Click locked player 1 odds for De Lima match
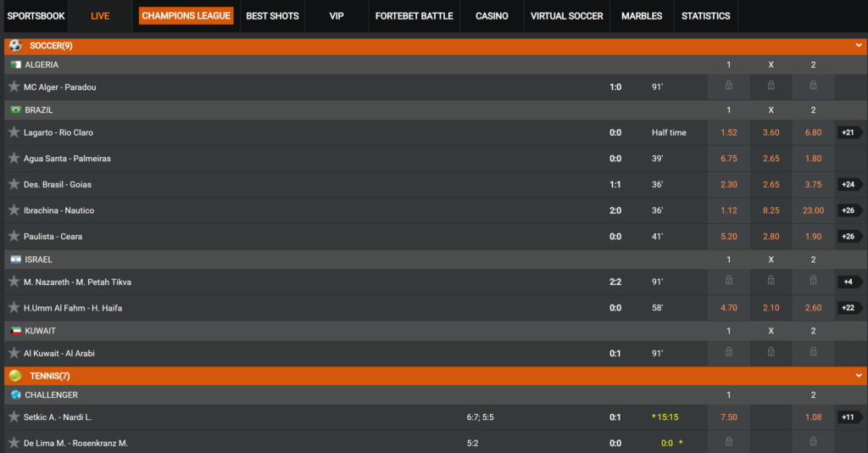 728,442
